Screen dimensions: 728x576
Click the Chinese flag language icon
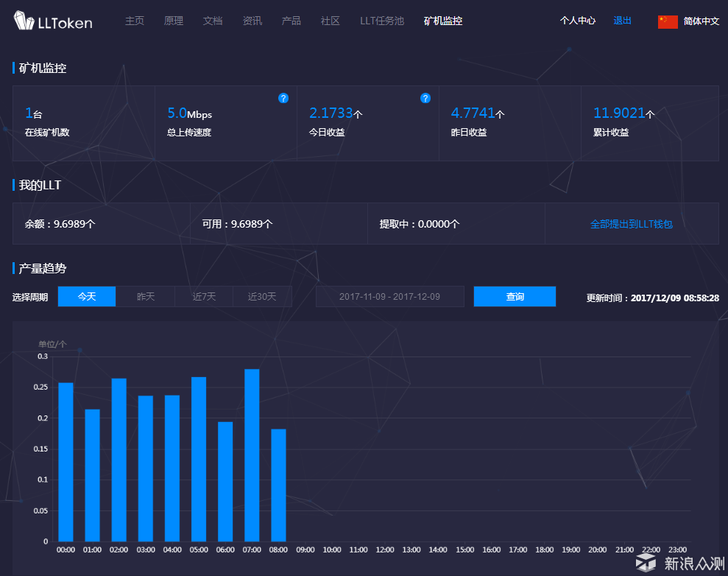pos(668,21)
